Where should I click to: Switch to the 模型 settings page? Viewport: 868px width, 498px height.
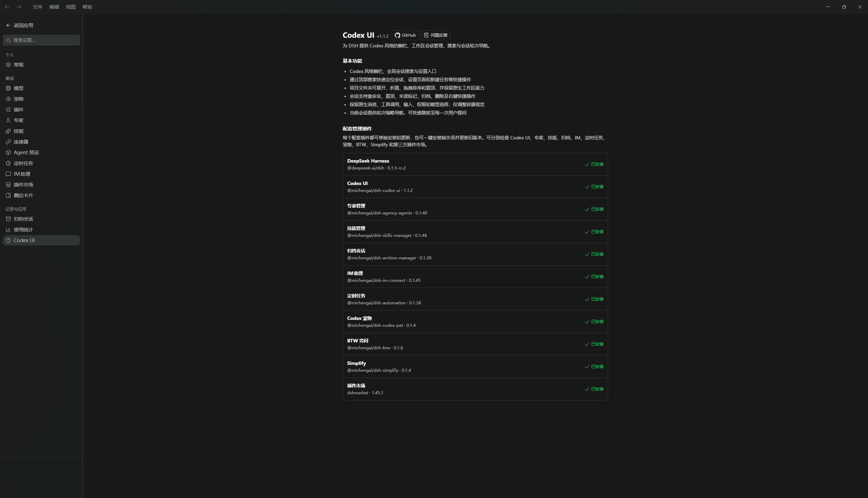41,88
